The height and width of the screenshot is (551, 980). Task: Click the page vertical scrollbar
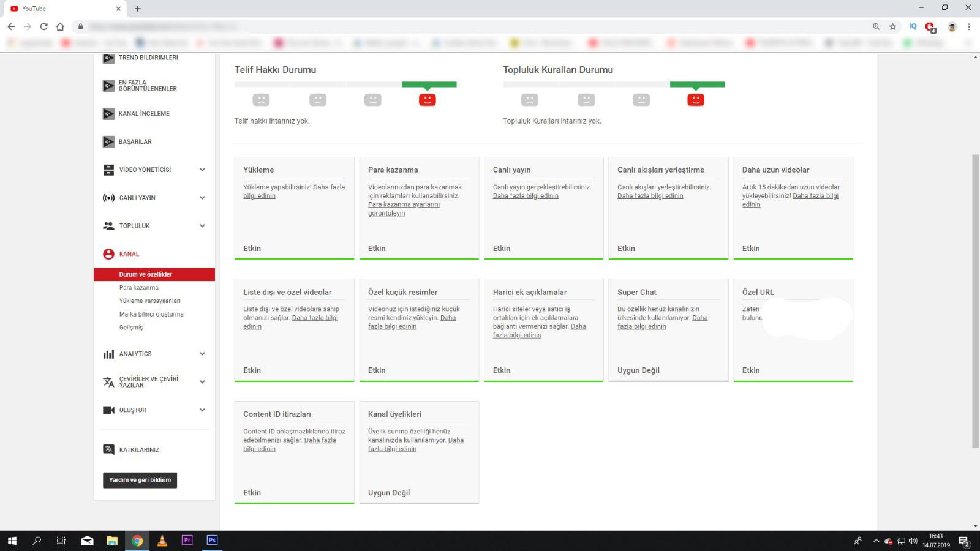(x=975, y=300)
